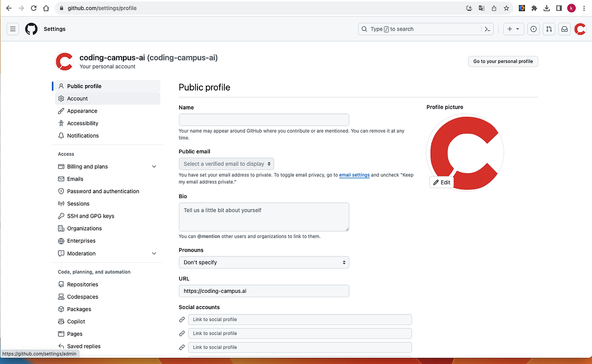Click the Chrome profile avatar 'k'
Image resolution: width=592 pixels, height=364 pixels.
click(x=572, y=8)
